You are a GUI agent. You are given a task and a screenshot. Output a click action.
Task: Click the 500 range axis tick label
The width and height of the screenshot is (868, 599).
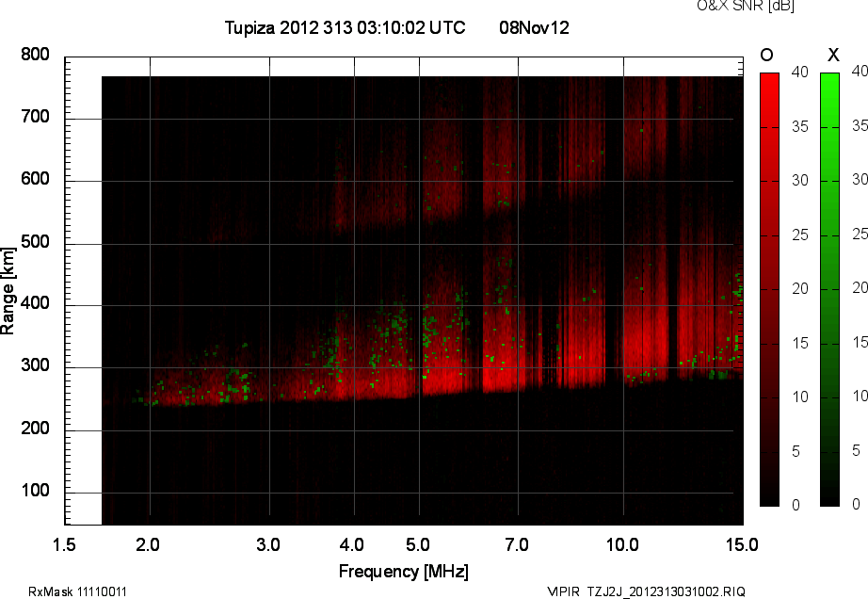[35, 242]
